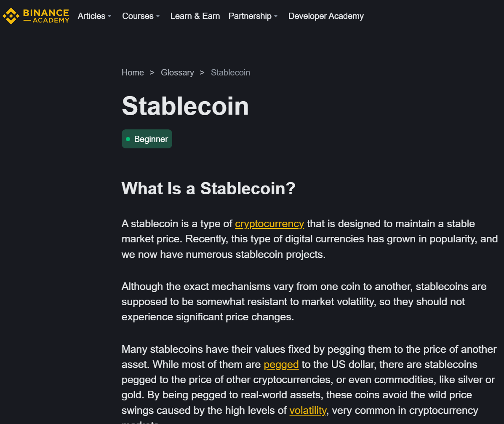
Task: Click the Binance Academy diamond logo icon
Action: 11,16
